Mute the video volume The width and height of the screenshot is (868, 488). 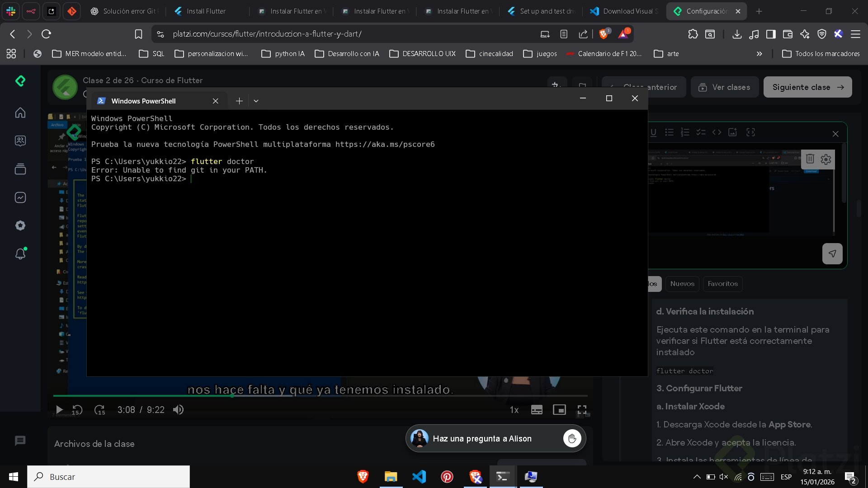pos(178,410)
